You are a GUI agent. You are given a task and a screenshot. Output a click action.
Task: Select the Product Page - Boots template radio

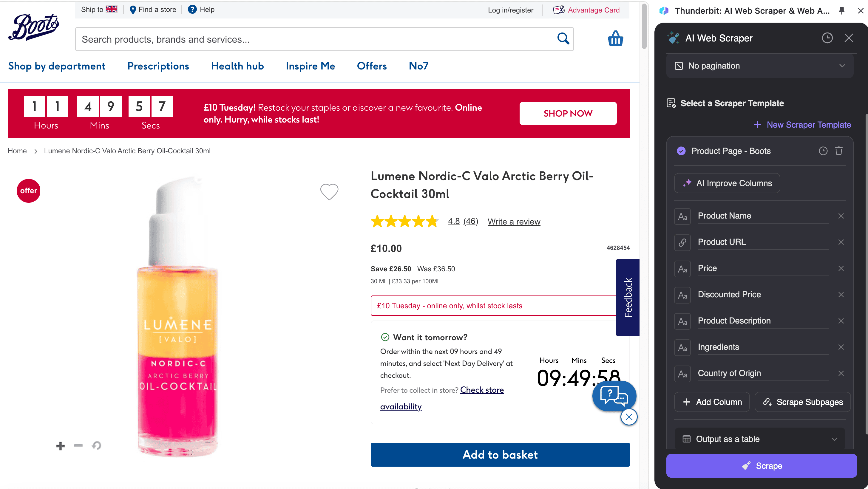click(x=681, y=151)
